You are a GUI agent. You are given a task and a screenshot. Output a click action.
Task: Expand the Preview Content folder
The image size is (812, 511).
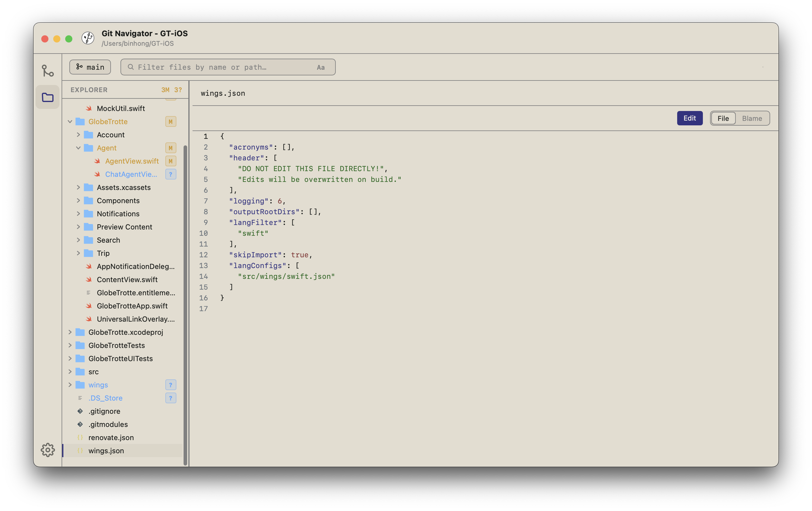tap(78, 227)
